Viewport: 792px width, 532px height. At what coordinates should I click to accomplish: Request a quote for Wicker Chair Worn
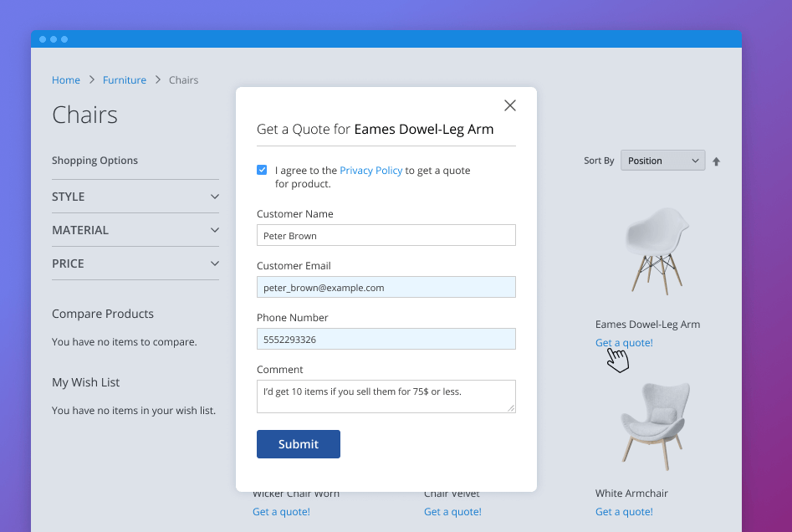point(281,511)
